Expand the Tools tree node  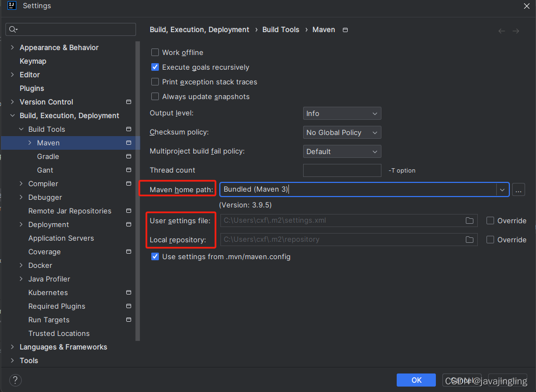point(13,360)
